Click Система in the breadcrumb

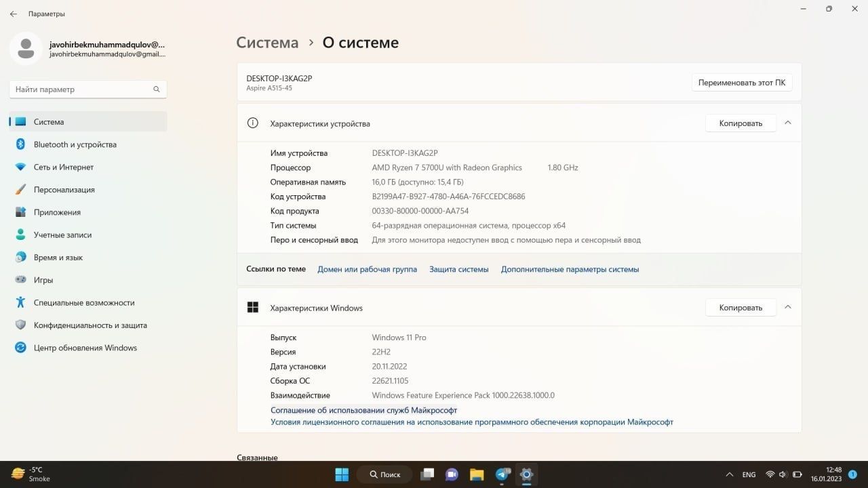[x=267, y=42]
